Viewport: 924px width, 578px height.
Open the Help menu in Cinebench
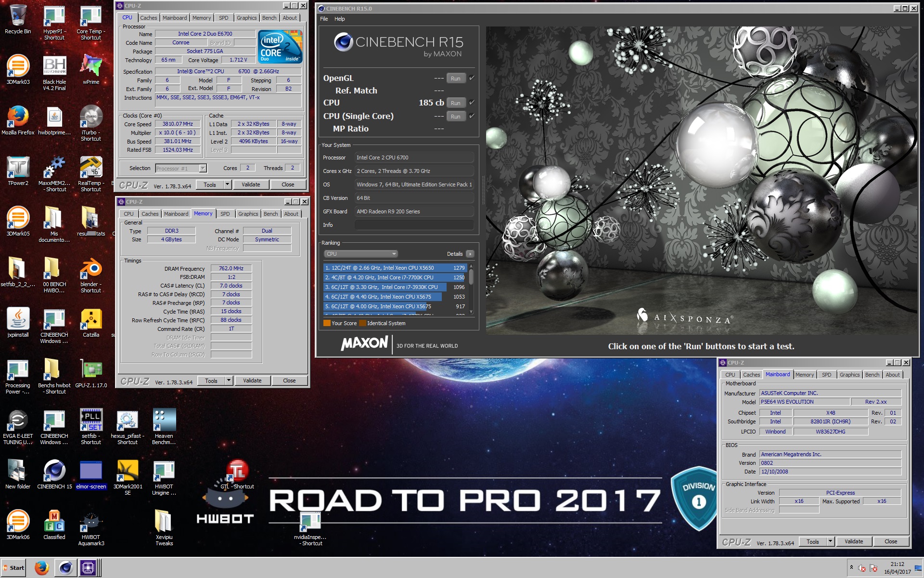pos(340,19)
